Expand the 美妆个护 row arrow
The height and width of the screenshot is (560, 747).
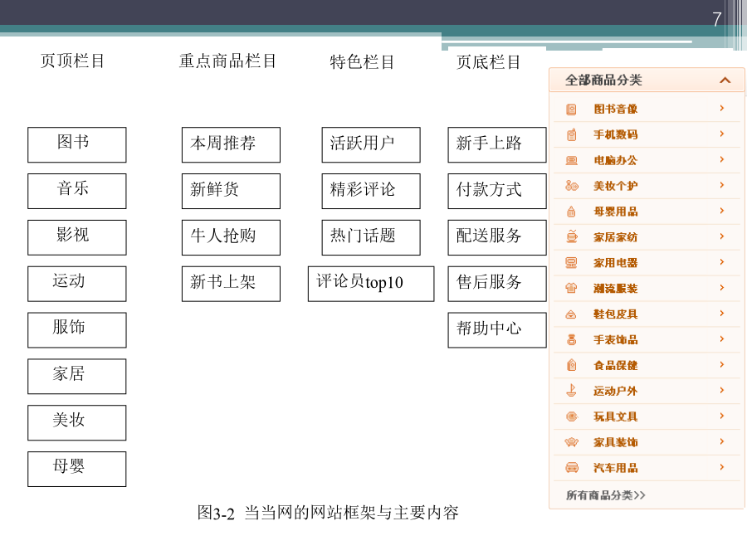(x=722, y=185)
